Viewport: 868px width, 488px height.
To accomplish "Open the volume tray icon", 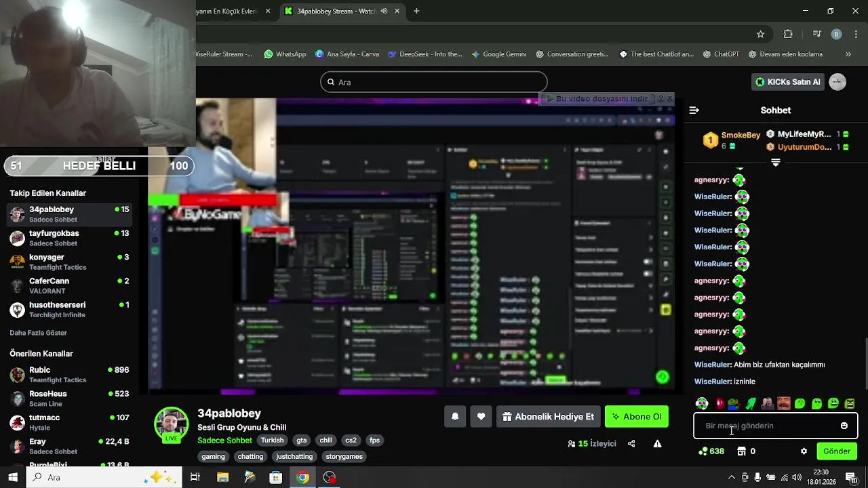I will (796, 477).
